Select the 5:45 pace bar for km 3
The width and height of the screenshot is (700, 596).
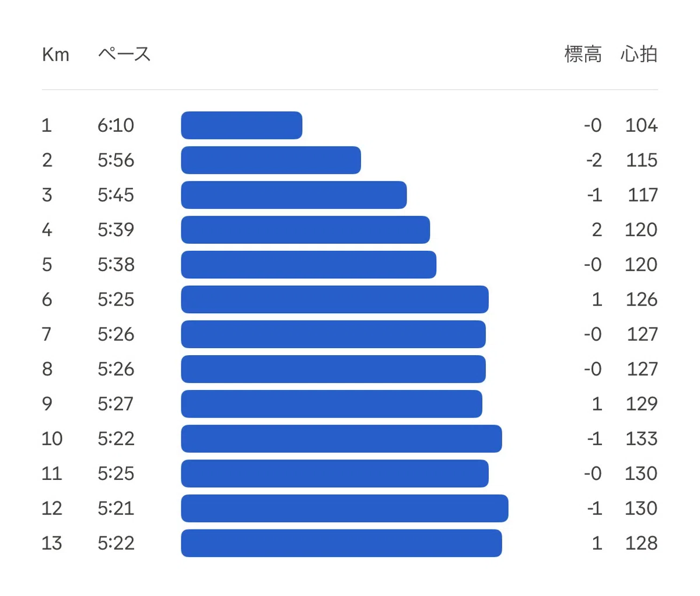[x=293, y=195]
